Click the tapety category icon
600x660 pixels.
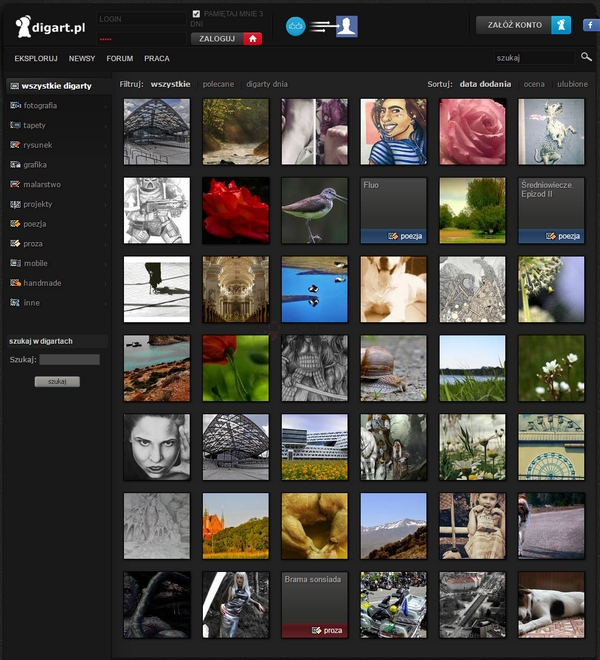(x=16, y=125)
